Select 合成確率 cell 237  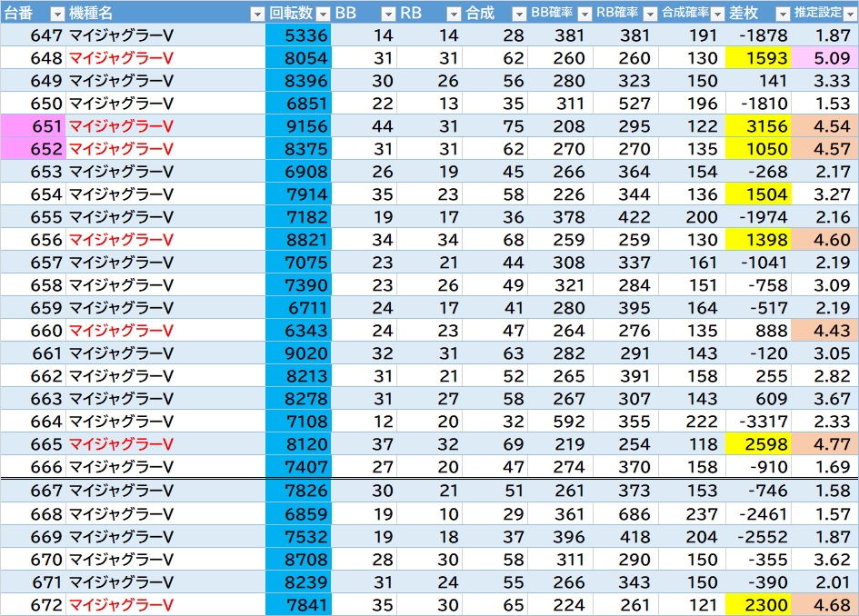(693, 513)
